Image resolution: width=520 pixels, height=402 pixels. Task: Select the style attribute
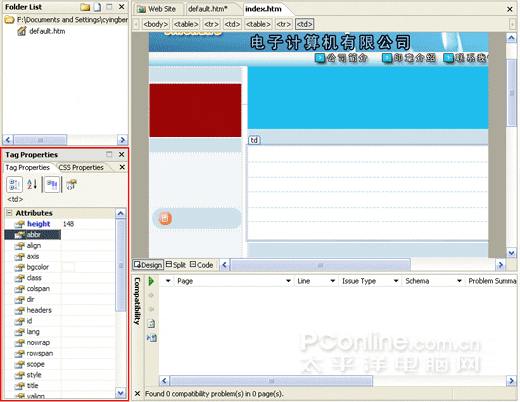point(34,375)
